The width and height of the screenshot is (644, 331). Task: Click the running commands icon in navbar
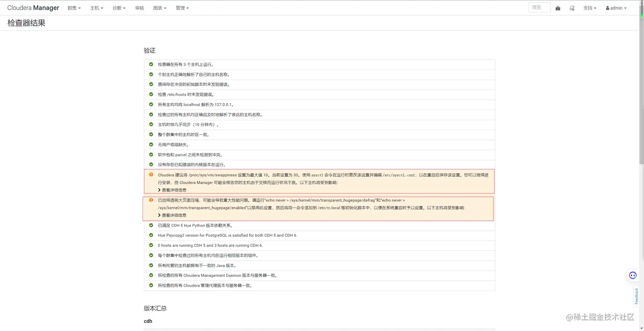click(572, 8)
